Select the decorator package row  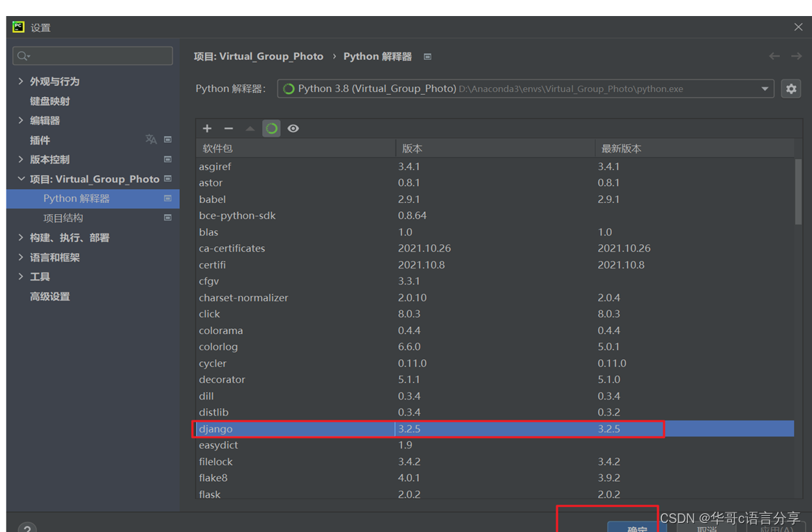tap(495, 380)
